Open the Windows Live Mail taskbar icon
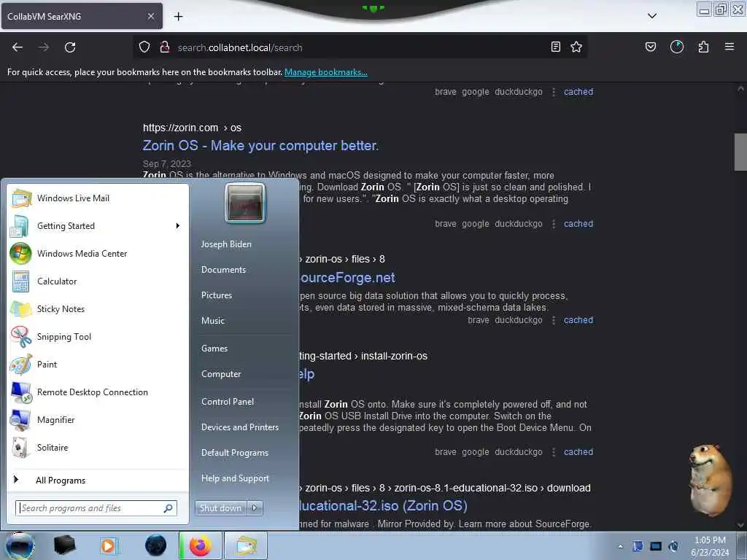747x560 pixels. click(x=245, y=545)
